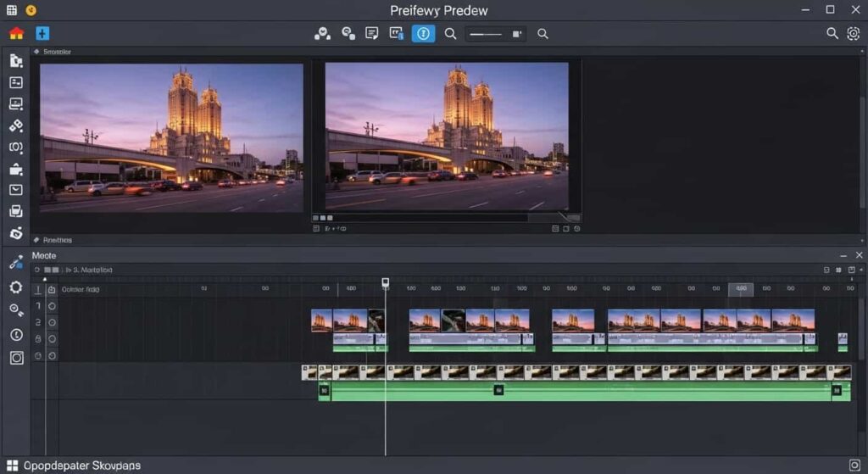
Task: Click the grid icon in title bar
Action: click(12, 10)
